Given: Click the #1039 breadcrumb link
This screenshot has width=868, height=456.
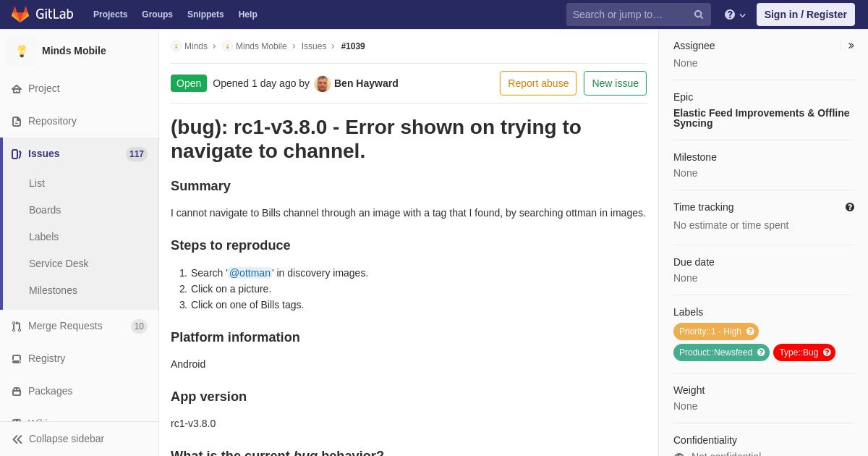Looking at the screenshot, I should point(353,46).
